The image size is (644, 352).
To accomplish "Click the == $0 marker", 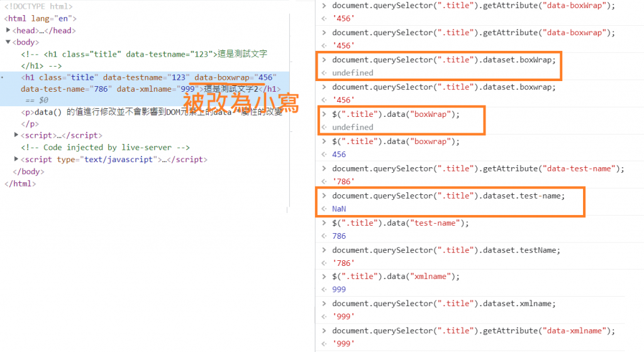I will (37, 100).
